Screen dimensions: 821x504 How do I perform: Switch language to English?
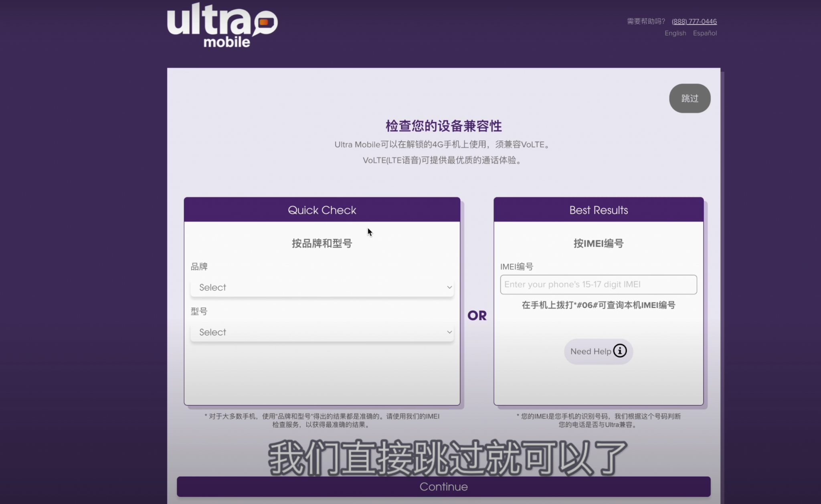(675, 33)
